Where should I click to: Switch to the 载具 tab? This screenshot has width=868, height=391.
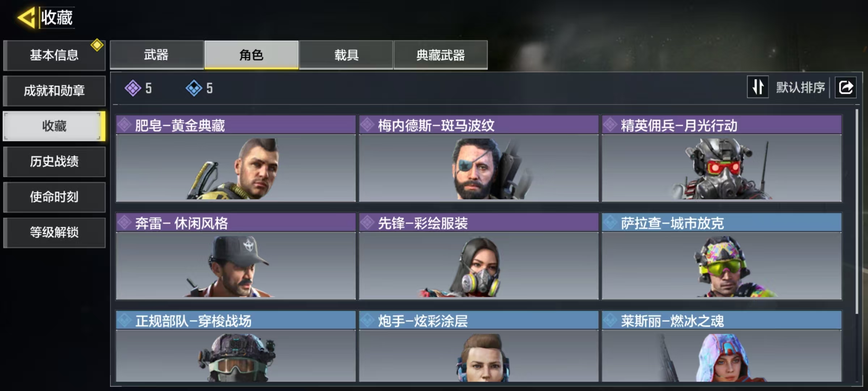point(346,55)
